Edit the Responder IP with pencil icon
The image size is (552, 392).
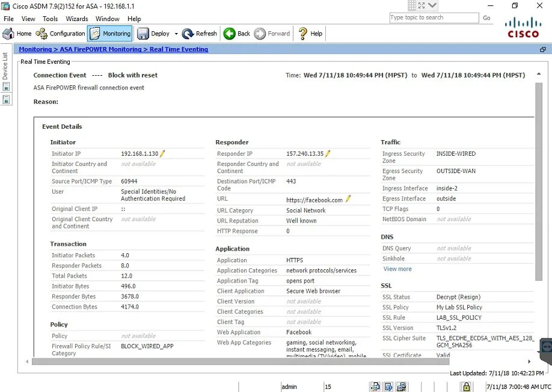click(328, 153)
